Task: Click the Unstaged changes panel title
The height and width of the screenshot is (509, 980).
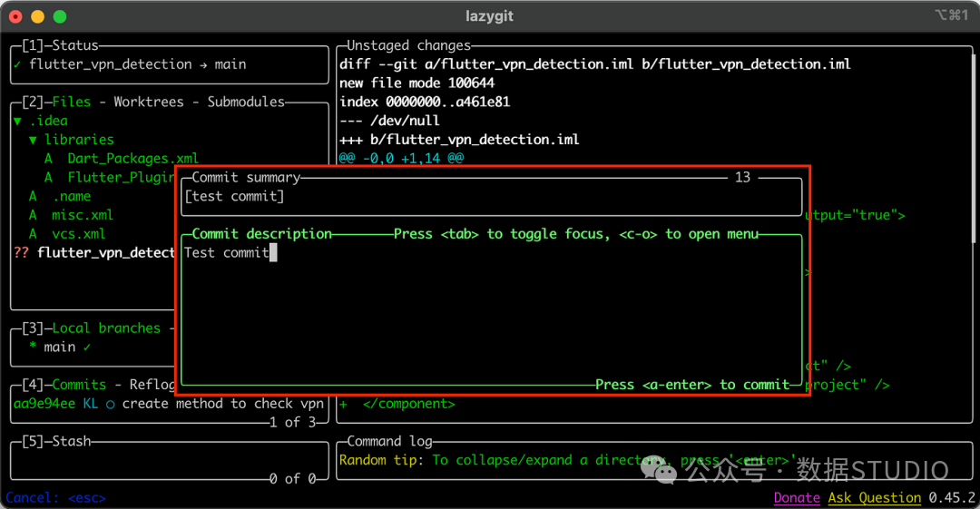Action: click(408, 45)
